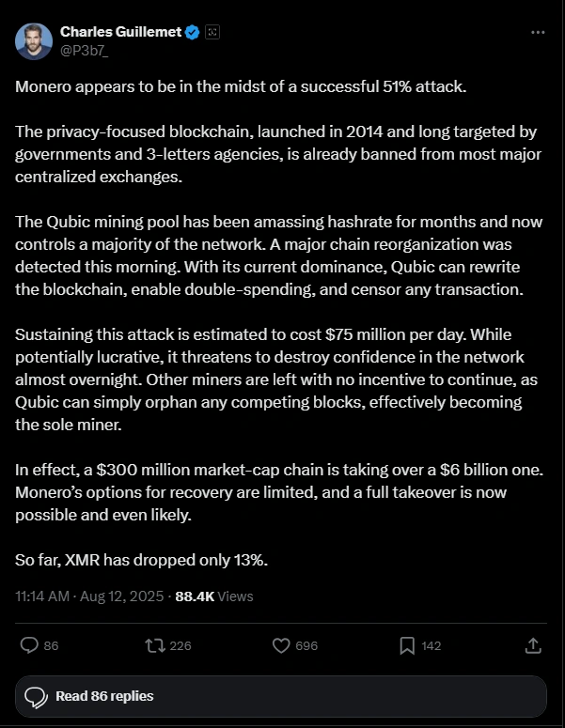The image size is (565, 728).
Task: Click the repost arrows icon
Action: (x=155, y=645)
